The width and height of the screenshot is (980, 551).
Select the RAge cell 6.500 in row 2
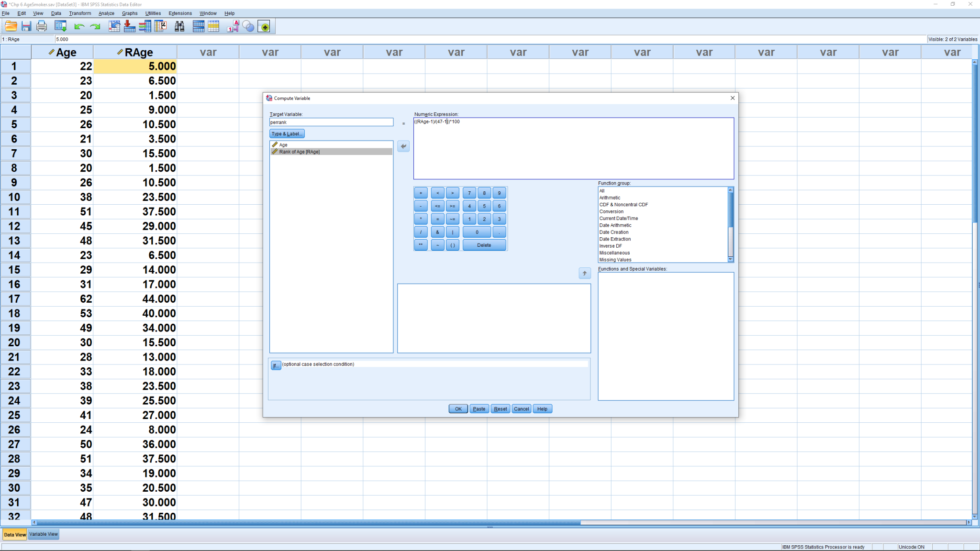coord(135,81)
